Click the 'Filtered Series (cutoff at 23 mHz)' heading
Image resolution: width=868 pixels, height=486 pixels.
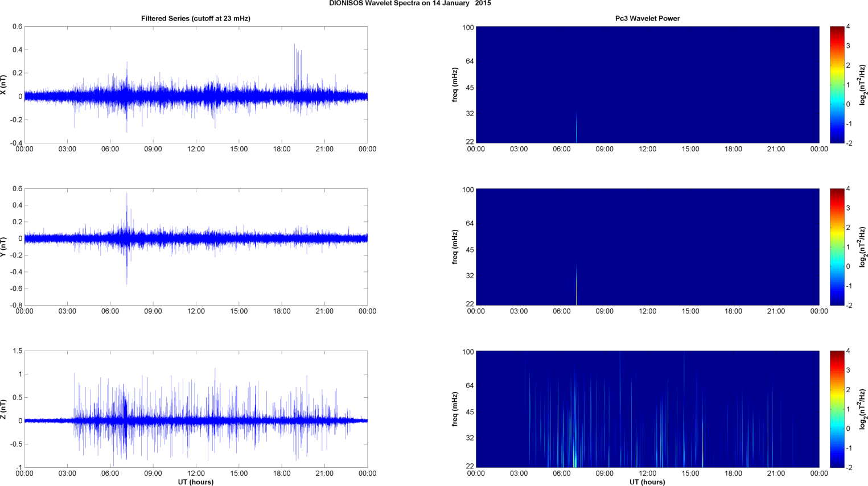pyautogui.click(x=196, y=19)
